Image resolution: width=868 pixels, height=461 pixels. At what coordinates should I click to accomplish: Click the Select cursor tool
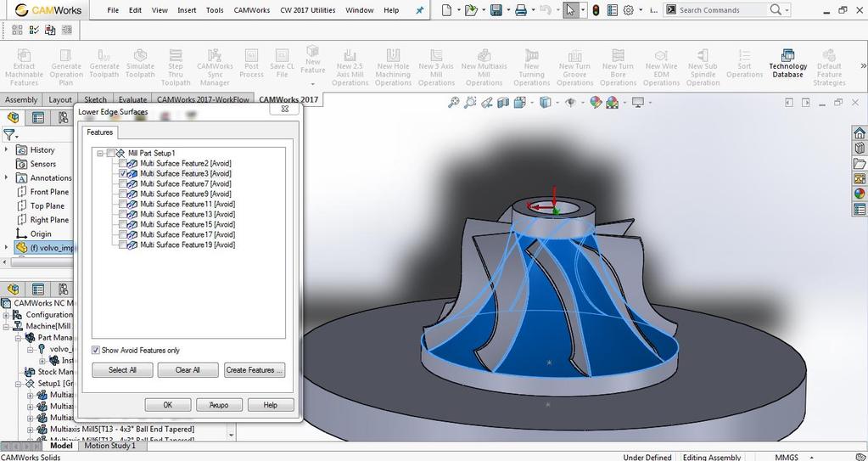570,10
